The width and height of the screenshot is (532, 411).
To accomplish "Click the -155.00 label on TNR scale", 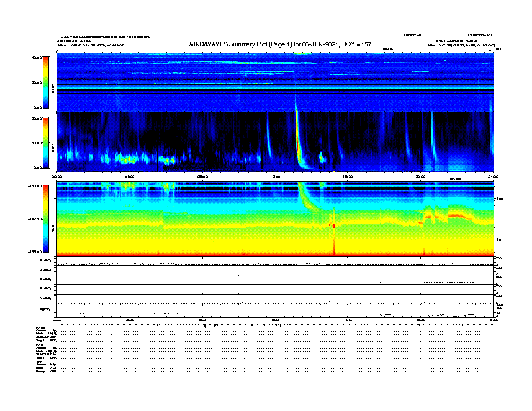I will [36, 252].
